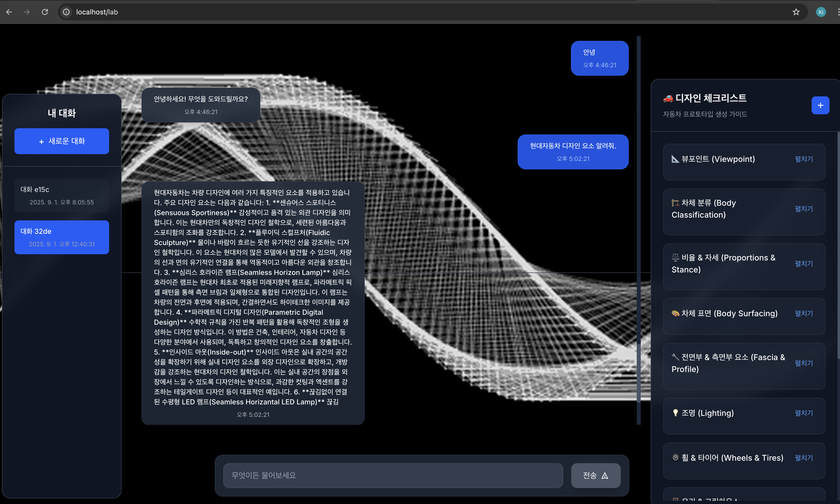
Task: Click the site info icon in address bar
Action: point(67,12)
